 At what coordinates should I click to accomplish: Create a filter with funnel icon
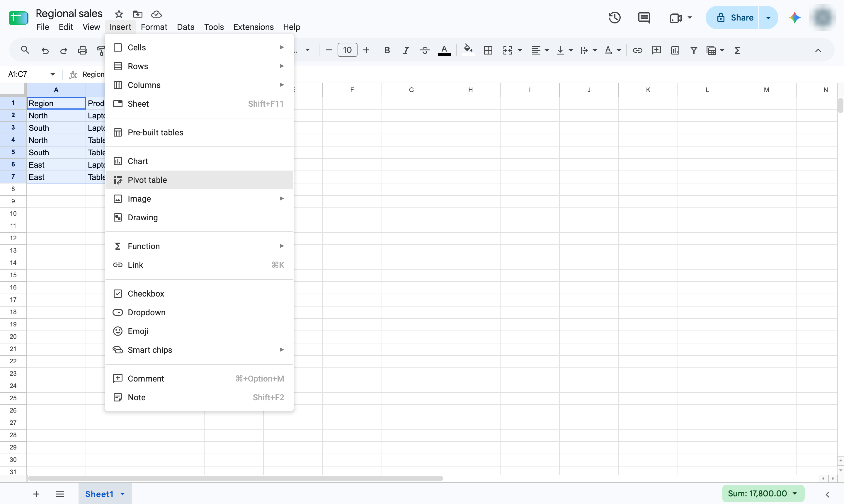click(694, 50)
